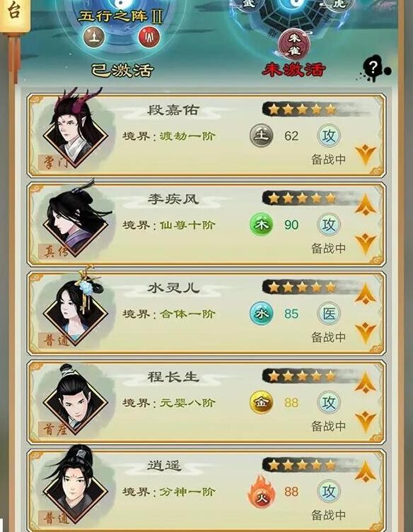This screenshot has width=413, height=532.
Task: Tap the 土 earth element icon for 段嘉佑
Action: coord(262,136)
